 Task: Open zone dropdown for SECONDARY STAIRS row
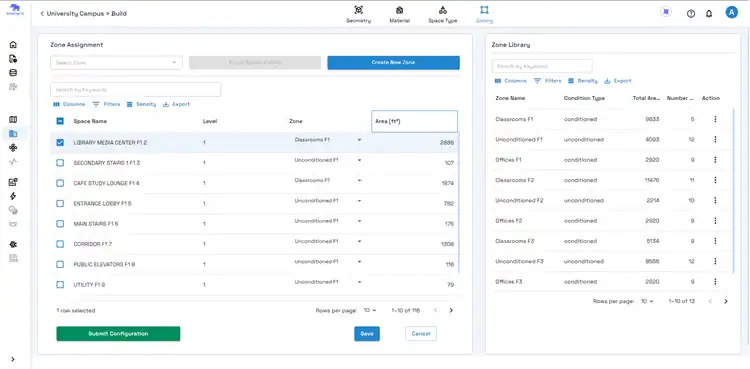tap(328, 160)
